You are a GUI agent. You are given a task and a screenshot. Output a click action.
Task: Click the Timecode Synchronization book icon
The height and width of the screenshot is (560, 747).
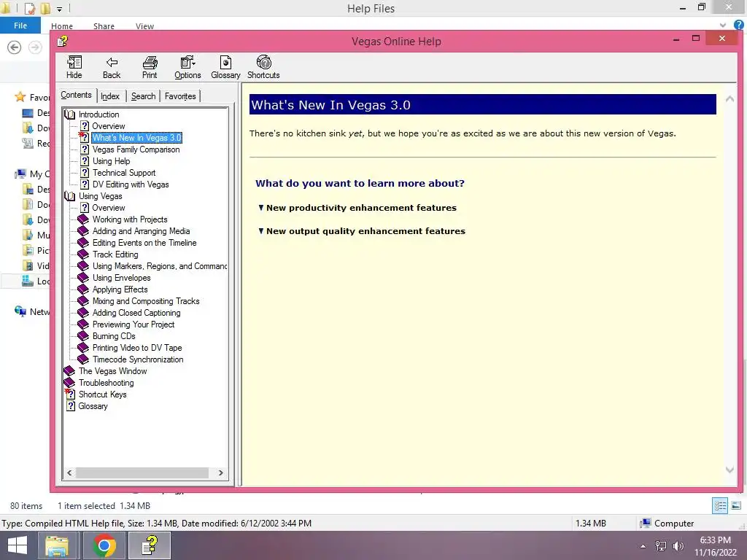tap(83, 359)
